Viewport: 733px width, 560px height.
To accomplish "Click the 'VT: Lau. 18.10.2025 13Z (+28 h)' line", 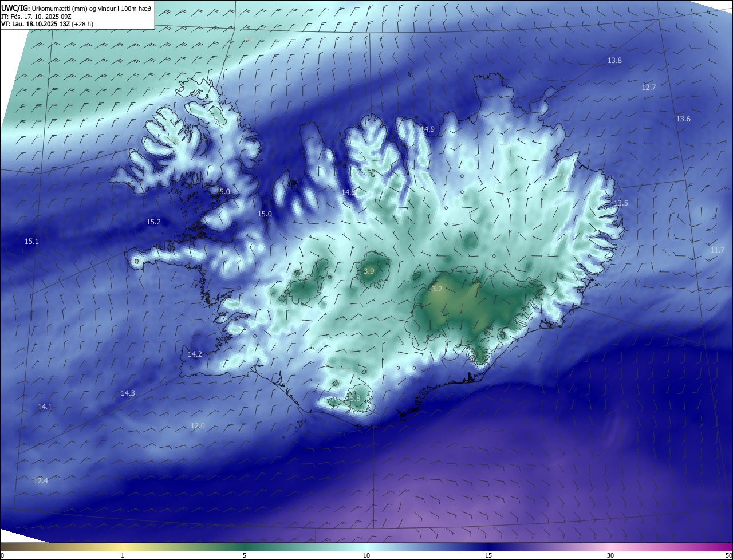I will pos(48,24).
